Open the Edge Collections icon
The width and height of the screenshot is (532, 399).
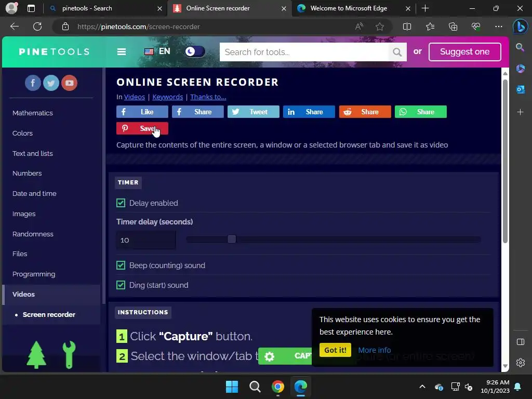pyautogui.click(x=453, y=26)
